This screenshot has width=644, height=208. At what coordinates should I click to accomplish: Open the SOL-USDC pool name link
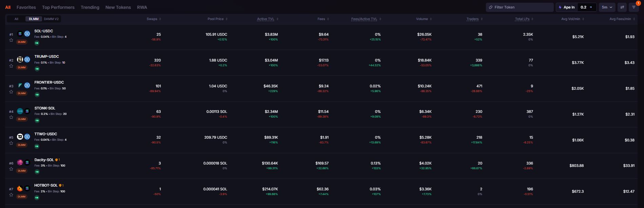43,31
